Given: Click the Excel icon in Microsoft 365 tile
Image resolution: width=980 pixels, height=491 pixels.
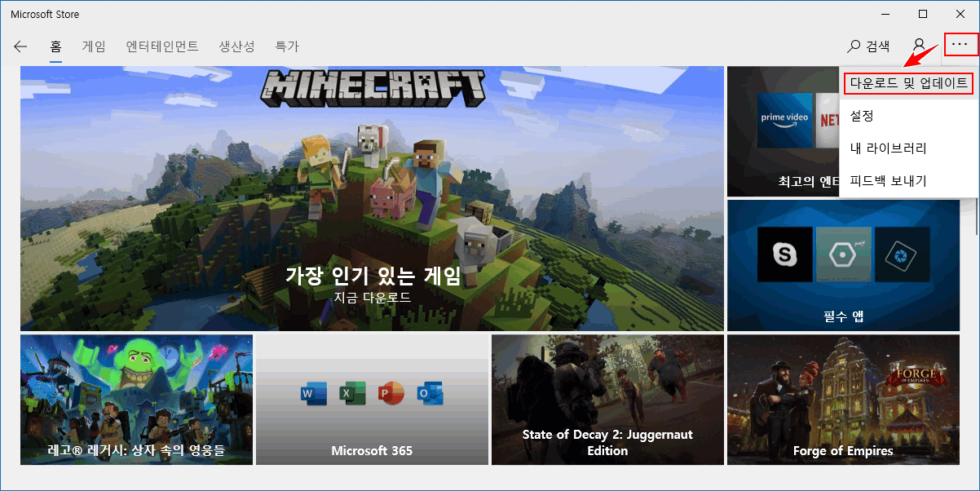Looking at the screenshot, I should [x=352, y=393].
